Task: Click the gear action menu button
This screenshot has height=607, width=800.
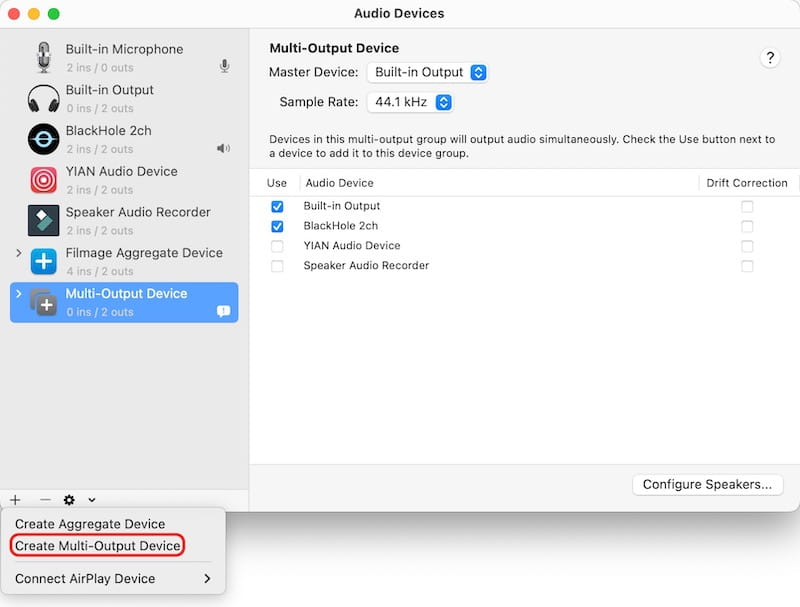Action: 70,500
